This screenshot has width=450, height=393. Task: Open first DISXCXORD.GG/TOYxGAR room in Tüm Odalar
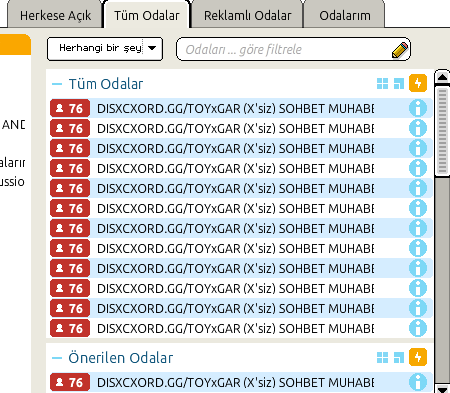pos(241,108)
